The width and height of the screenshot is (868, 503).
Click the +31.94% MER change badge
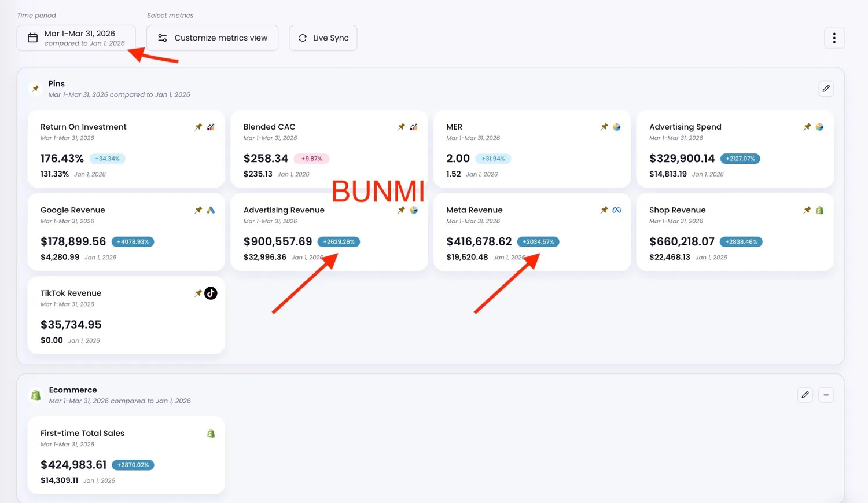pos(493,159)
